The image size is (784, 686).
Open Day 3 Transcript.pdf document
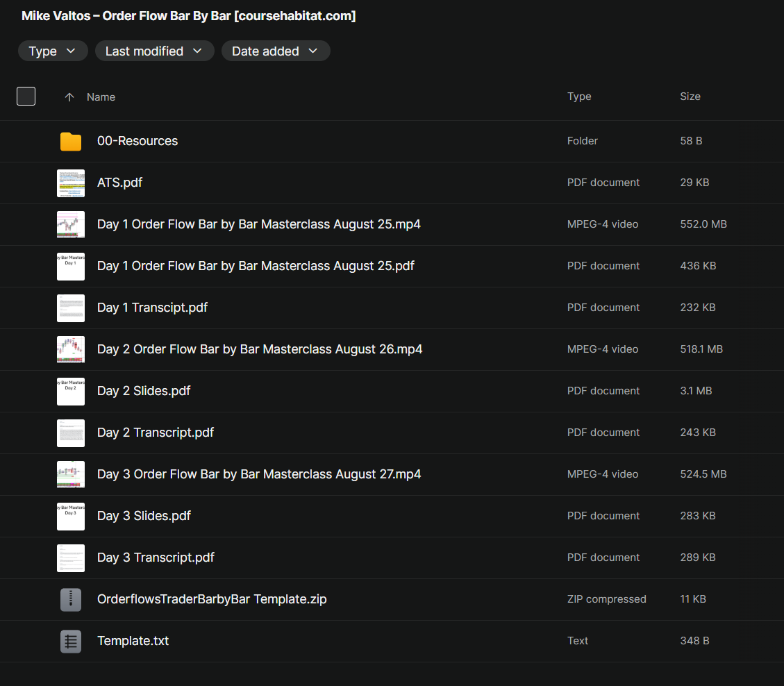pos(156,558)
